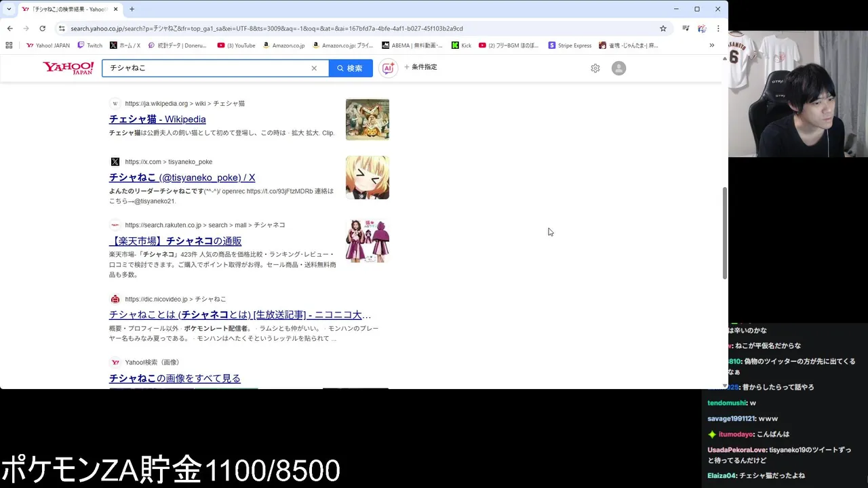Show more bookmarks with the double chevron
Viewport: 868px width, 488px height.
(x=711, y=45)
